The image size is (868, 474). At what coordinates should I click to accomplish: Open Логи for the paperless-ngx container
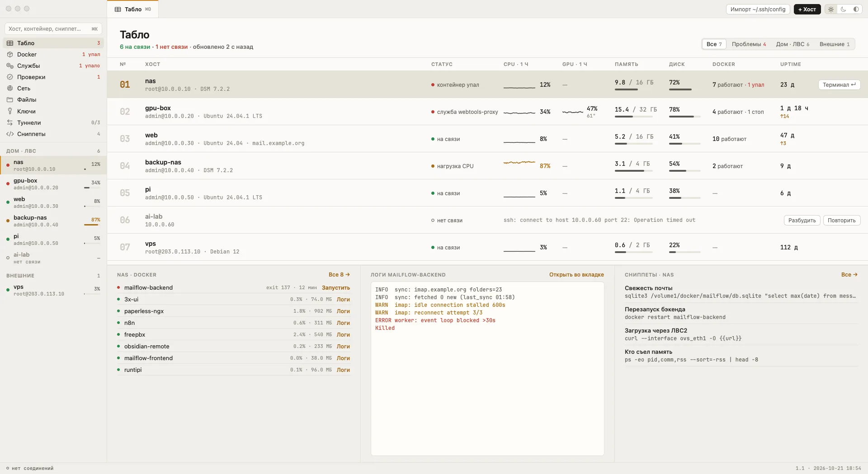(343, 311)
